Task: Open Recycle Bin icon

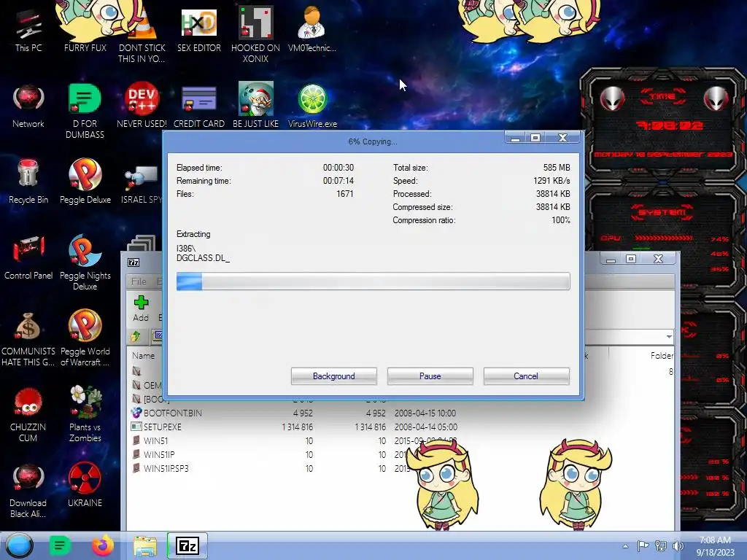Action: point(28,182)
